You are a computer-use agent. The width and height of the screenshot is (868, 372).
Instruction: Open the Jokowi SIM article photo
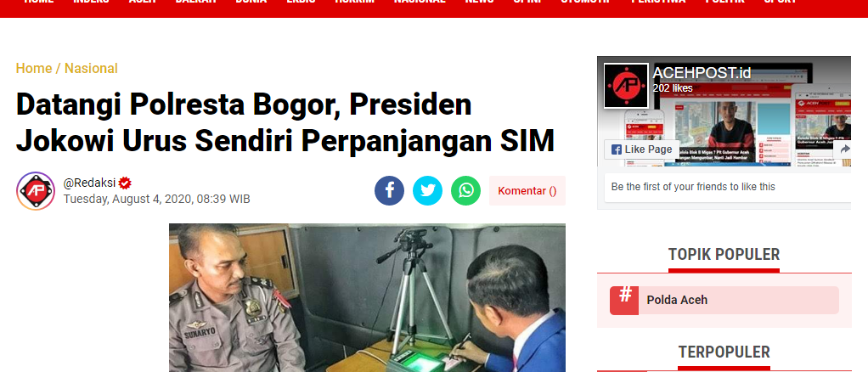point(367,298)
